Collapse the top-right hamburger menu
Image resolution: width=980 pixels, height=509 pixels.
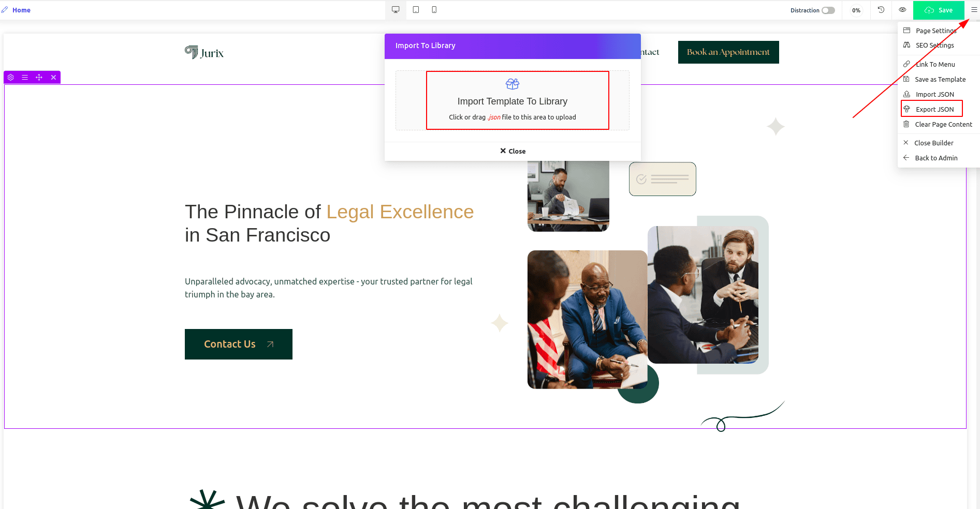pyautogui.click(x=974, y=10)
